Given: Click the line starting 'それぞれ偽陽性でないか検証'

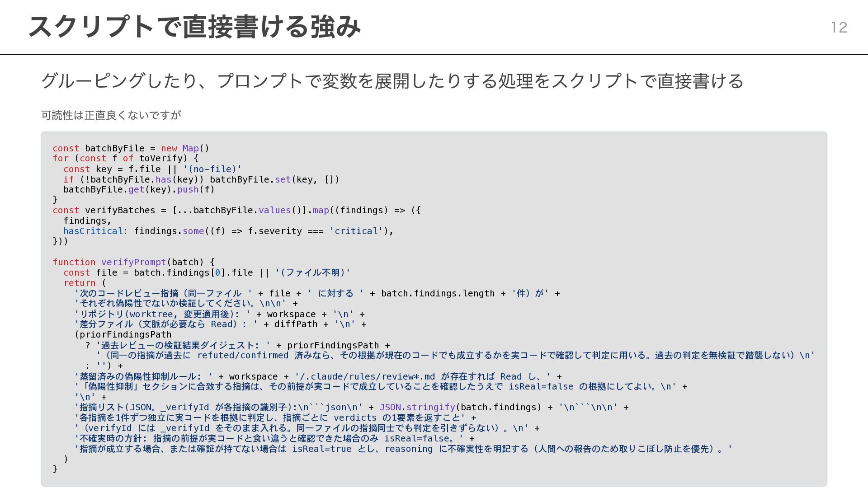Looking at the screenshot, I should pyautogui.click(x=186, y=304).
